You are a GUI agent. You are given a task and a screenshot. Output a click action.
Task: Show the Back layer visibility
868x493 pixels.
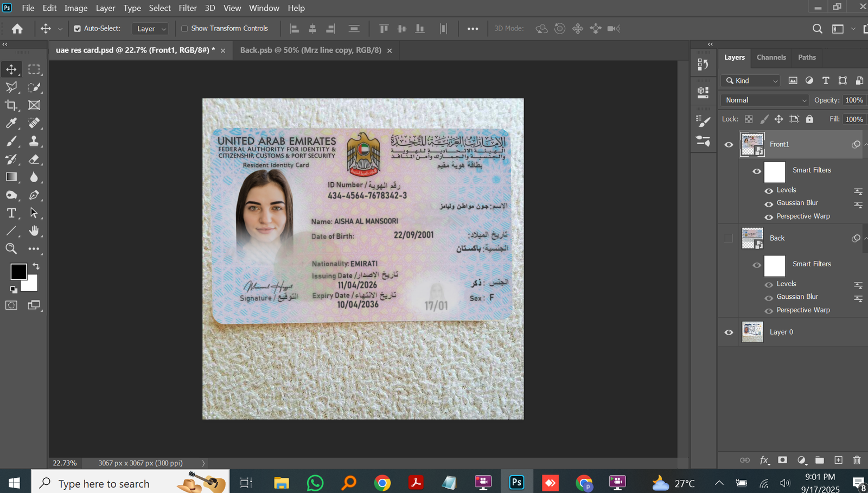pos(729,238)
